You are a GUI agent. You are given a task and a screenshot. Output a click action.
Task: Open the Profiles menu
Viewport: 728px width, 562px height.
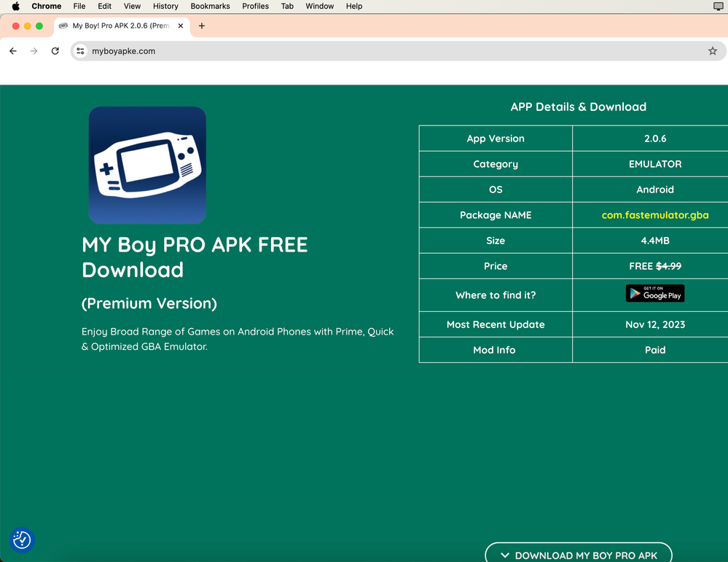pyautogui.click(x=255, y=6)
